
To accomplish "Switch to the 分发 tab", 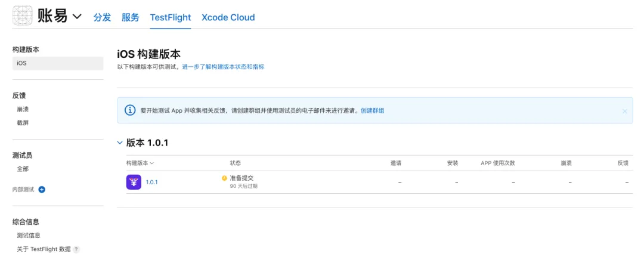I will (x=102, y=17).
